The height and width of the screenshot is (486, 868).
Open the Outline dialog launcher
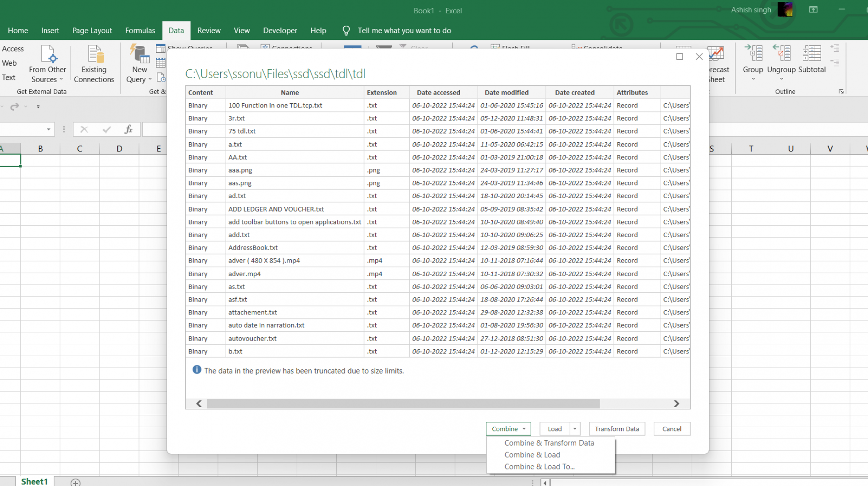(x=841, y=92)
